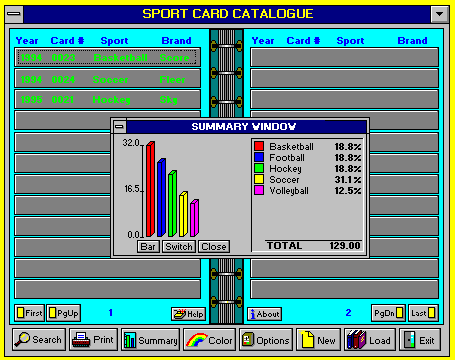Open Options from the bottom toolbar
Image resolution: width=455 pixels, height=360 pixels.
(x=266, y=339)
